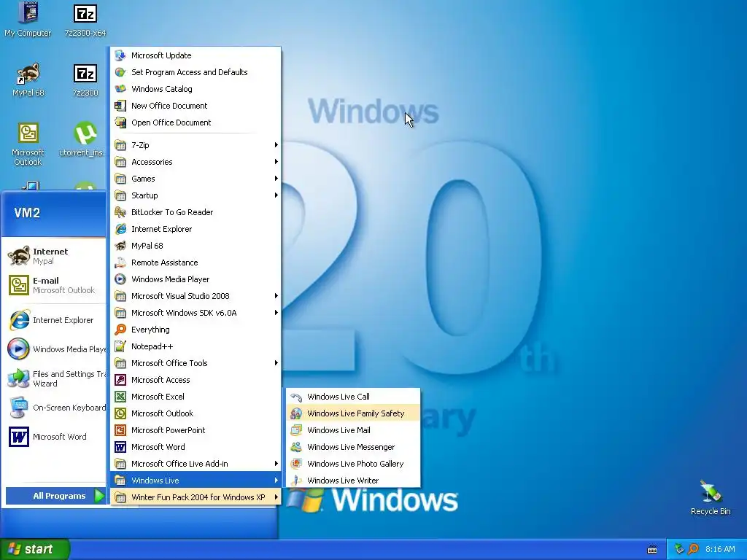The height and width of the screenshot is (560, 747).
Task: Click the All Programs button
Action: 55,496
